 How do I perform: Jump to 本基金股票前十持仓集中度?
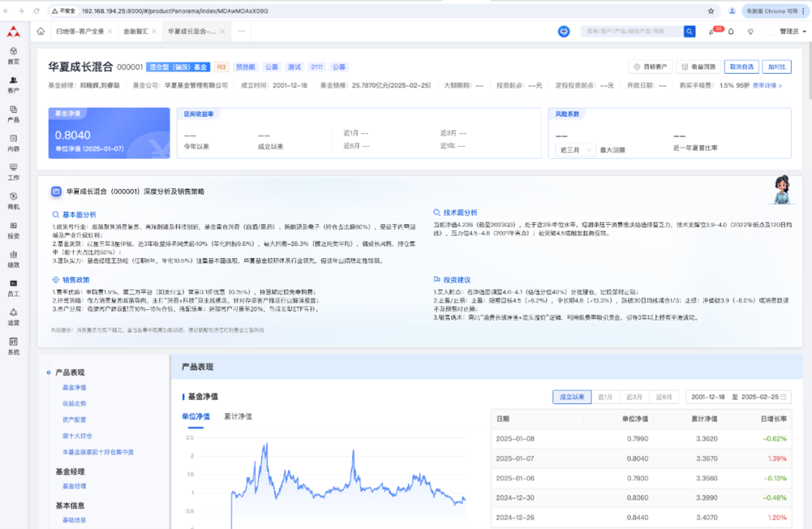(98, 451)
